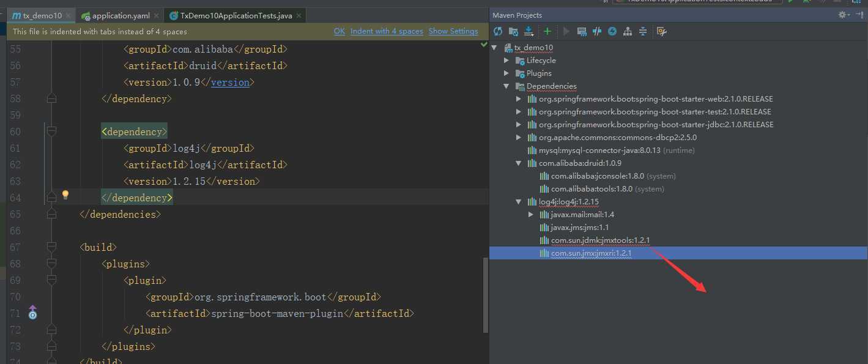Click version 1.2.15 text on line 63
The width and height of the screenshot is (868, 364).
click(189, 181)
